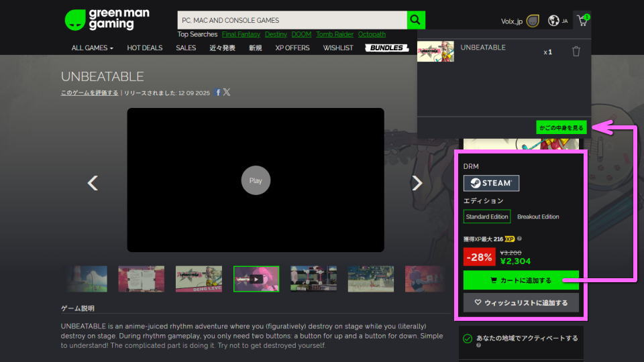This screenshot has height=362, width=644.
Task: Open the BUNDLES menu item
Action: (x=387, y=48)
